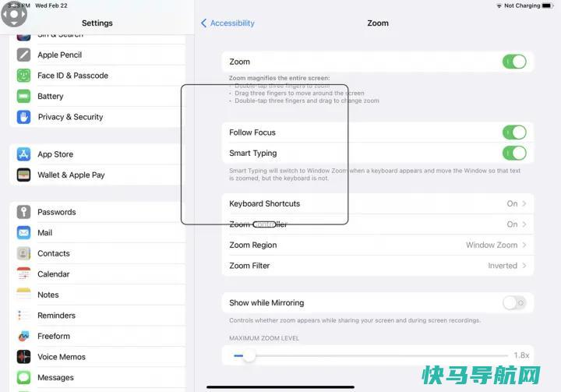The image size is (561, 392).
Task: Tap the Calendar icon
Action: click(x=23, y=274)
